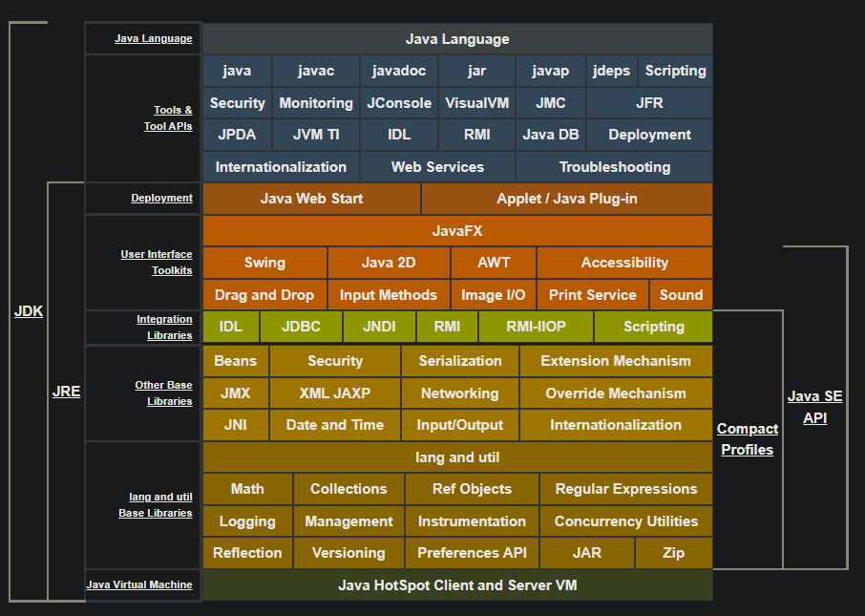The width and height of the screenshot is (865, 616).
Task: Open the Applet / Java Plug-in cell
Action: [x=567, y=199]
